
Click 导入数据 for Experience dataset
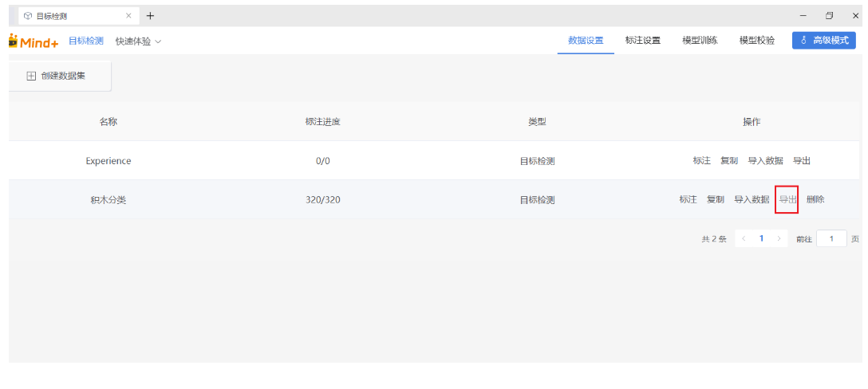(x=765, y=160)
